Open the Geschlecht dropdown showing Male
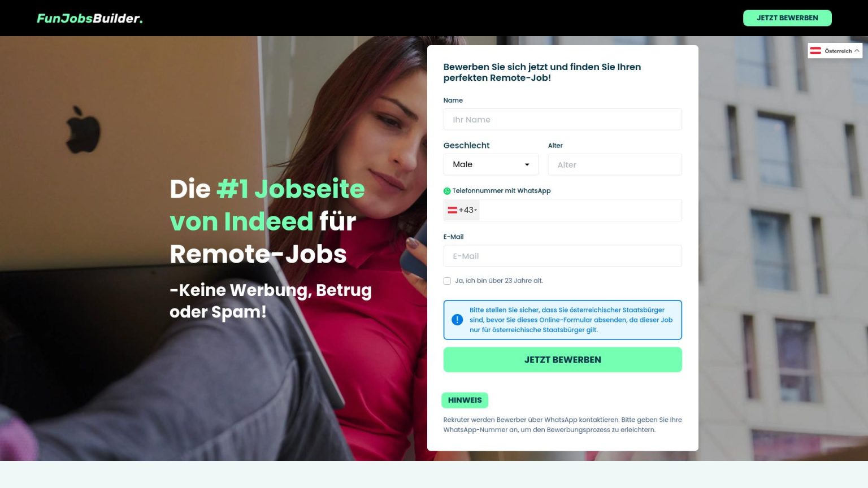The width and height of the screenshot is (868, 488). click(491, 164)
